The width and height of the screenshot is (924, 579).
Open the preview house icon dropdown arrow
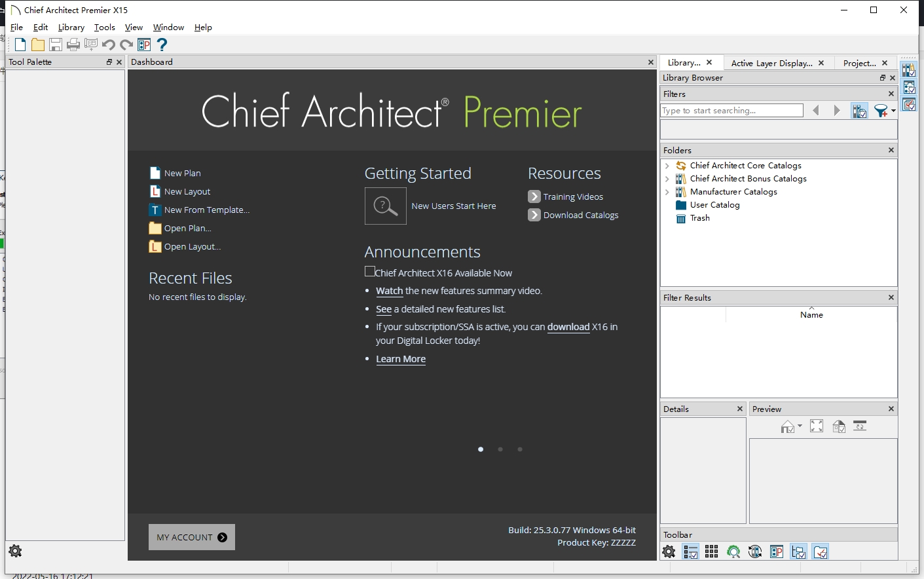(800, 426)
